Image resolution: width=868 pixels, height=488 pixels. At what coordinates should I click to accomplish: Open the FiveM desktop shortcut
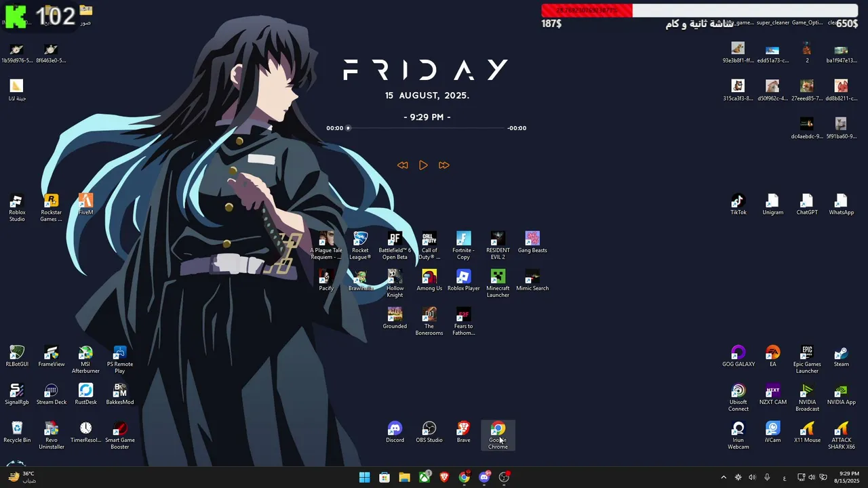click(x=85, y=205)
